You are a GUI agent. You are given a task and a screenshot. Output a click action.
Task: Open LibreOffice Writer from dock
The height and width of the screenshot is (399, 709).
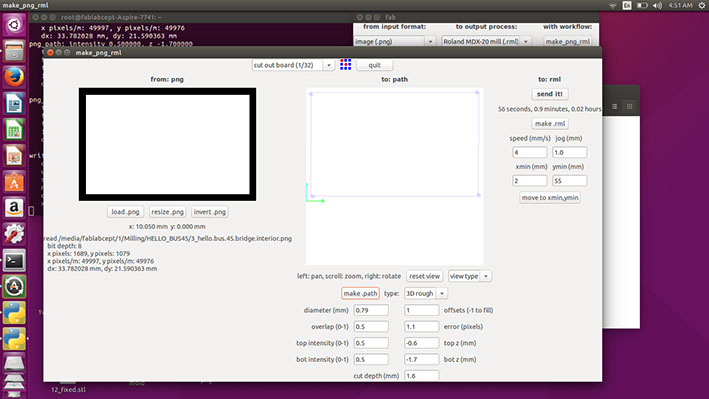pos(14,104)
